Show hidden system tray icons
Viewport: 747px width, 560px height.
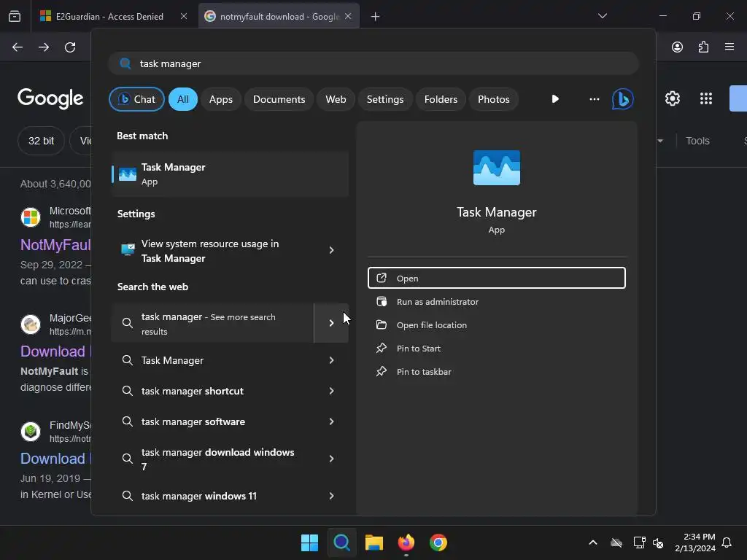pos(593,542)
